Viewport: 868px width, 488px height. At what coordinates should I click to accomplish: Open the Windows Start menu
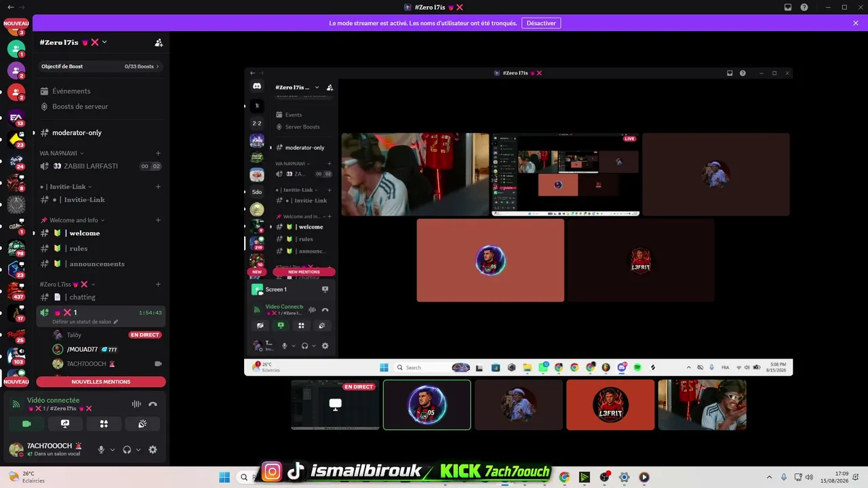point(224,477)
